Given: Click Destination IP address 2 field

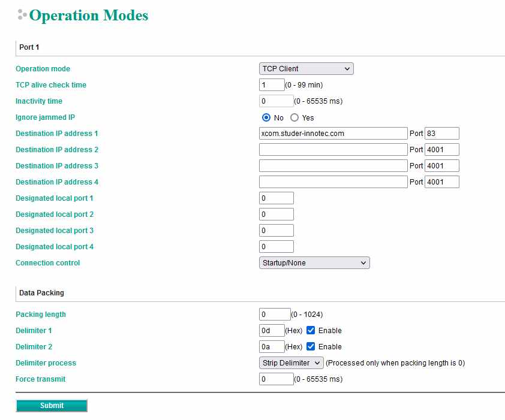Looking at the screenshot, I should click(x=333, y=150).
